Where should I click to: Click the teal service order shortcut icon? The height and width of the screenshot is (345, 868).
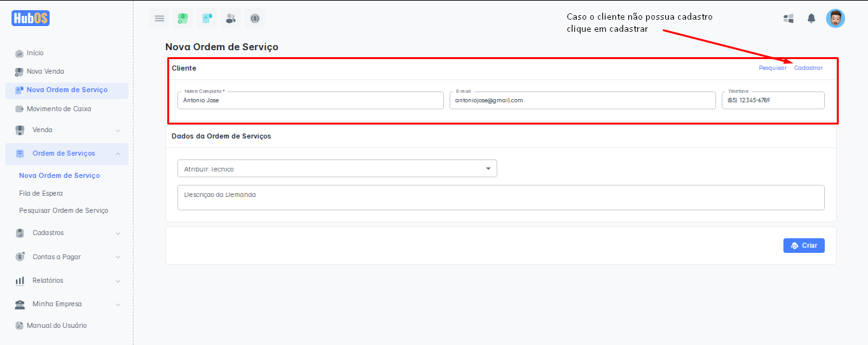pyautogui.click(x=207, y=18)
